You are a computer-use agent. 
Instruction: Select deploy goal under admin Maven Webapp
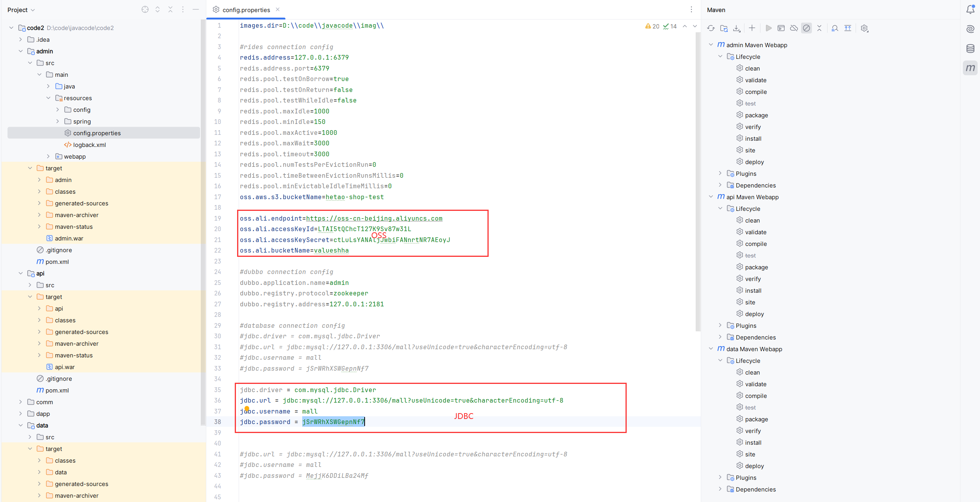pyautogui.click(x=754, y=162)
